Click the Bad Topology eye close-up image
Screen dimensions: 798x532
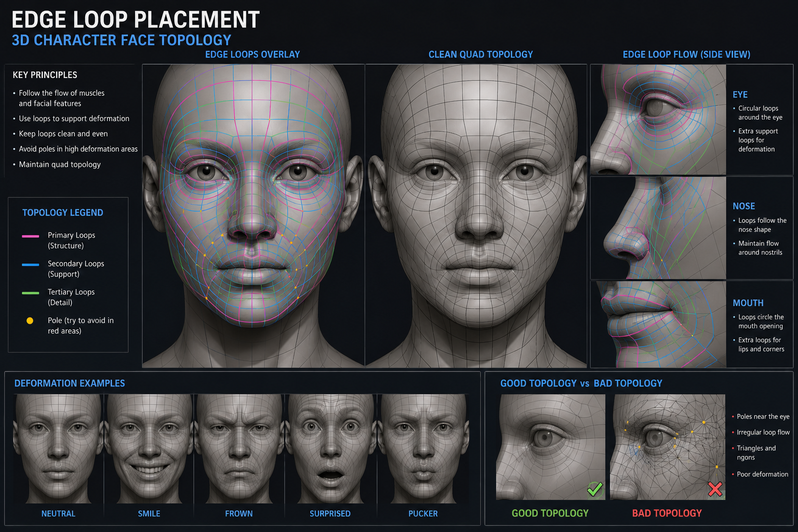point(668,447)
